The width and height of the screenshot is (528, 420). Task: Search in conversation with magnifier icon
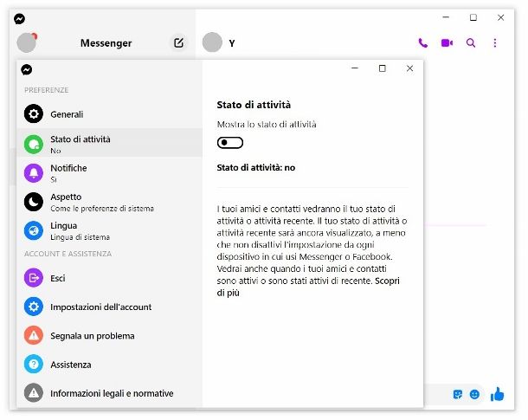pos(471,43)
